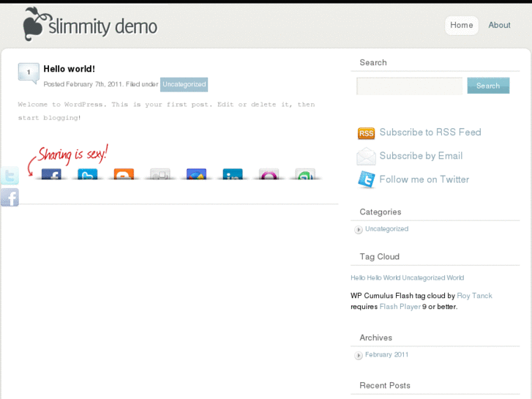Share post using the Google Buzz icon
The width and height of the screenshot is (532, 399).
pos(196,174)
